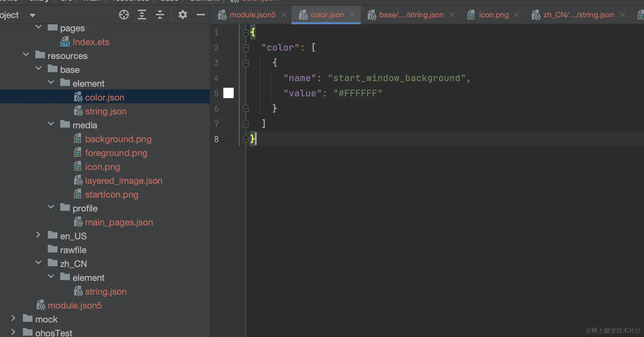Click the "start_window_background" string value
This screenshot has width=644, height=337.
[397, 78]
